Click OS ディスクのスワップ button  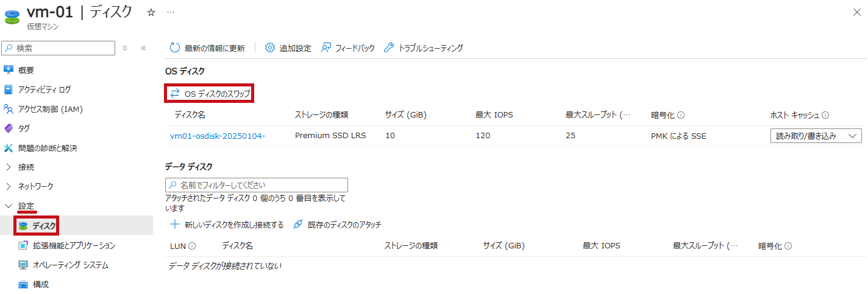click(210, 93)
